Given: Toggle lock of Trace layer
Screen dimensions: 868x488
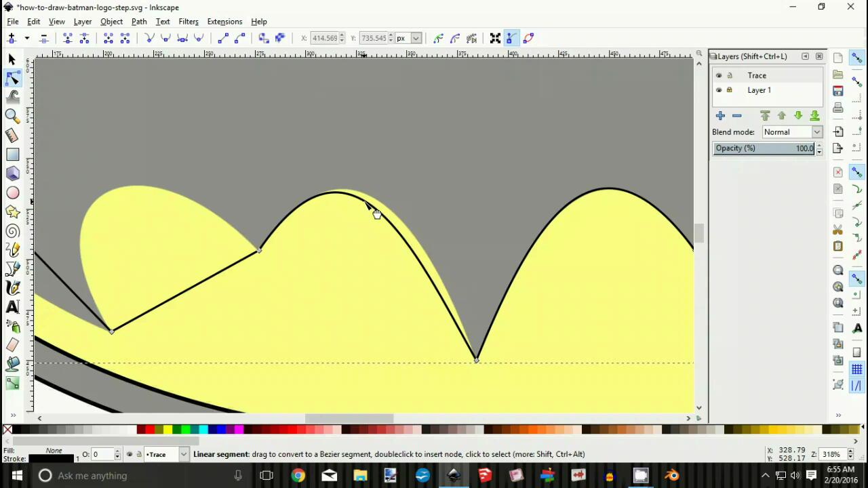Looking at the screenshot, I should [730, 75].
